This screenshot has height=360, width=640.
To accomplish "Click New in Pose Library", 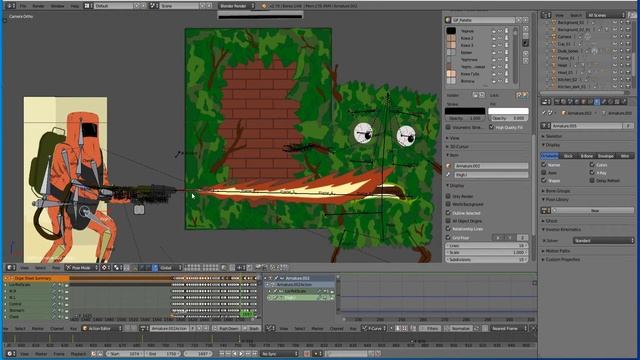I will 594,211.
